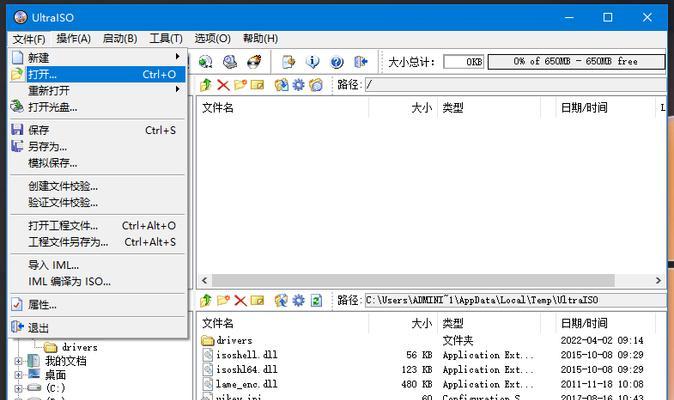The height and width of the screenshot is (400, 674).
Task: Click the 0KB total size field
Action: (x=464, y=61)
